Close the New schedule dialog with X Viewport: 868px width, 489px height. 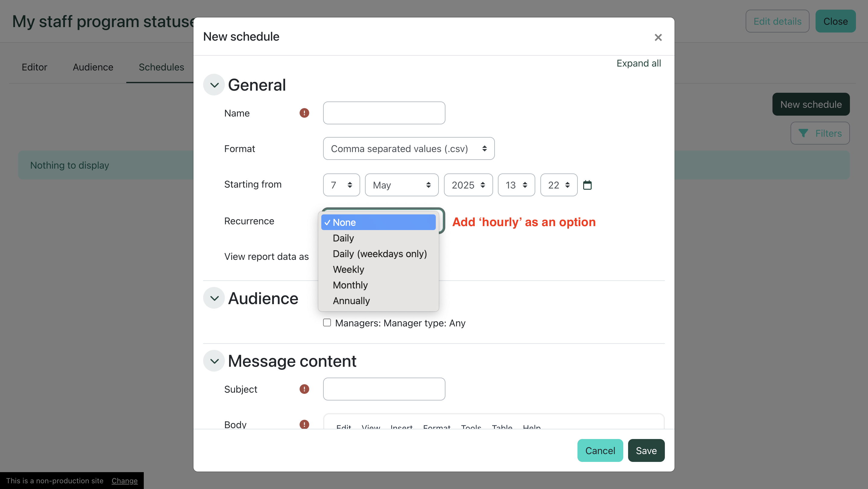(658, 37)
